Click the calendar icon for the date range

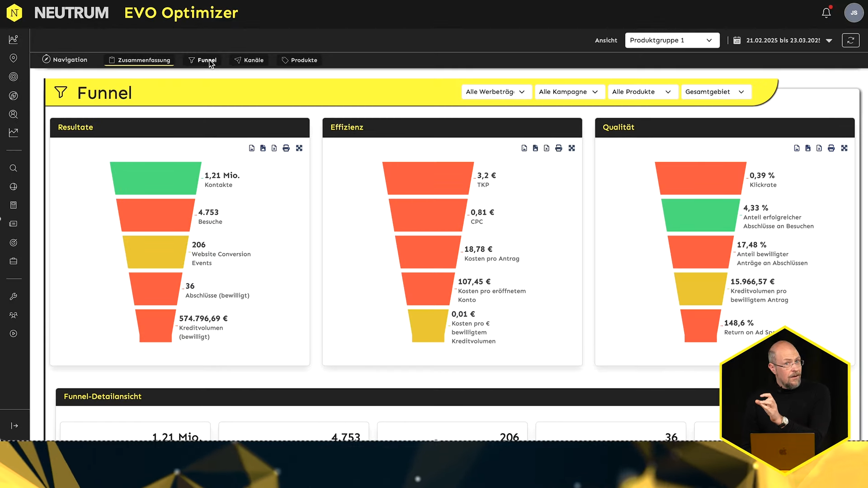(x=737, y=40)
